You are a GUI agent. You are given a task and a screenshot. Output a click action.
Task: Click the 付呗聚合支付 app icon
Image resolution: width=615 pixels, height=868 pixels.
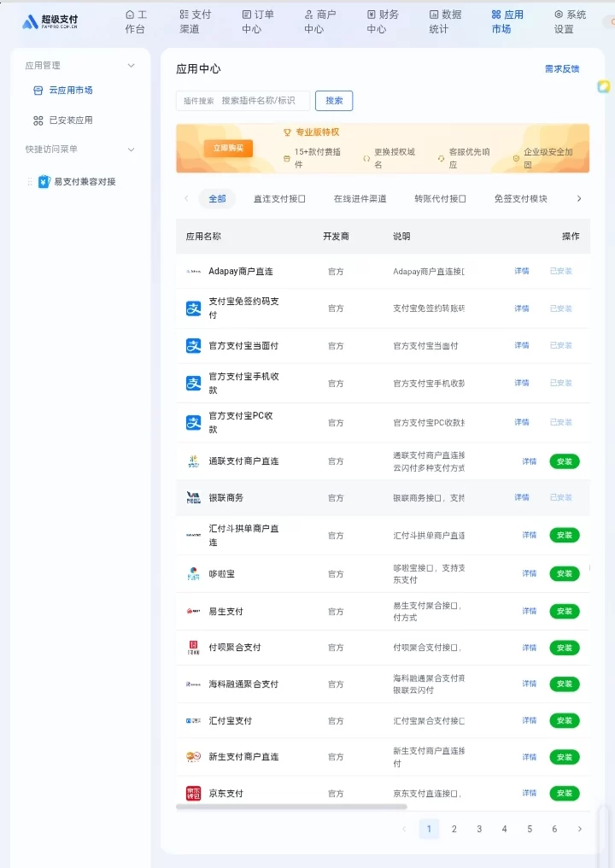point(193,648)
